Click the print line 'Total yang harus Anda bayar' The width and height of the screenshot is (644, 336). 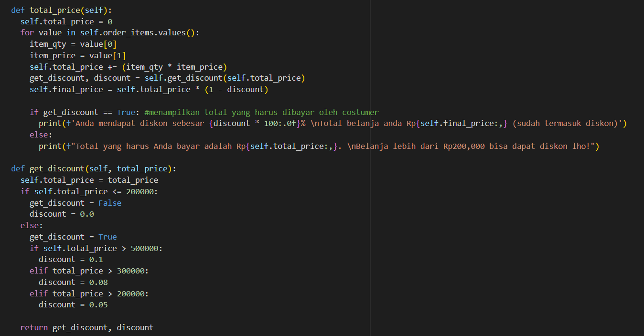coord(319,146)
